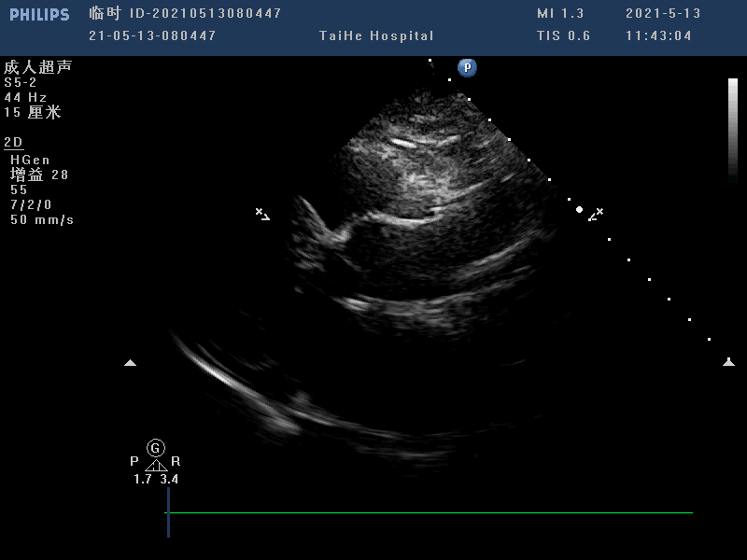Viewport: 747px width, 560px height.
Task: Click the right caliper arrow marker
Action: tap(596, 215)
